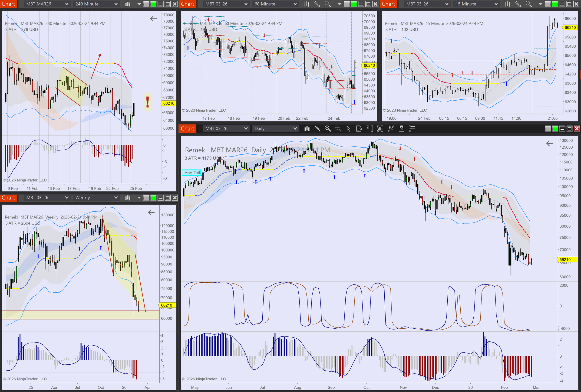Toggle gray interval link on Daily chart

click(548, 129)
